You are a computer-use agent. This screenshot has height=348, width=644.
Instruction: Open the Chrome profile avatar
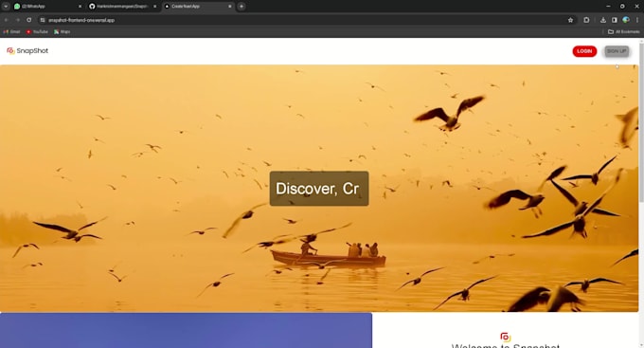pyautogui.click(x=626, y=20)
